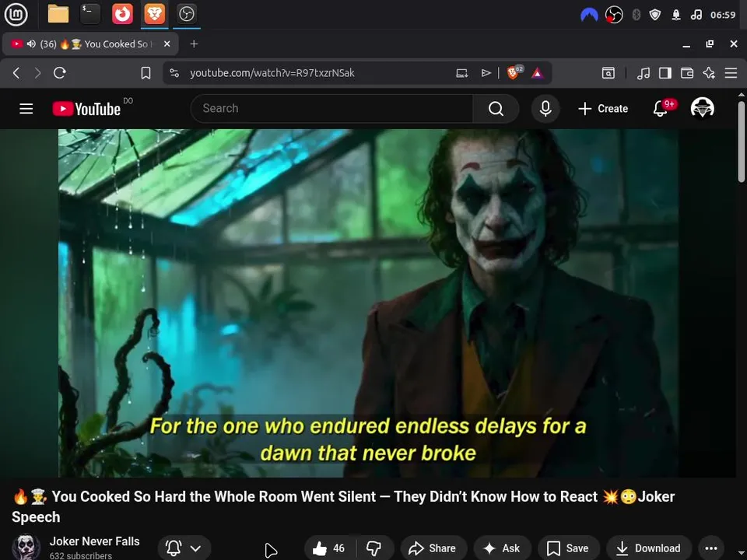Screen dimensions: 747x560
Task: Open the Linux Mint start menu
Action: point(16,14)
